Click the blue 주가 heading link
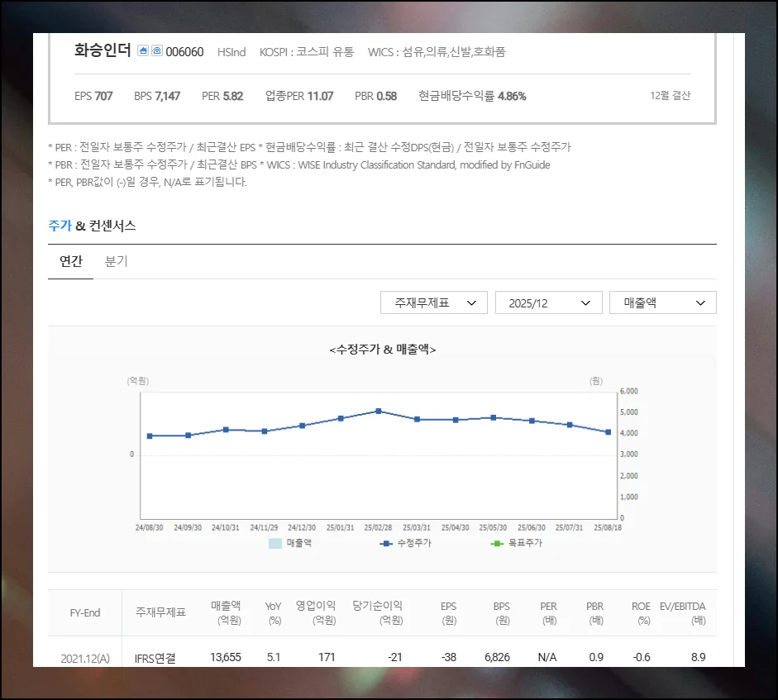778x700 pixels. pyautogui.click(x=60, y=225)
